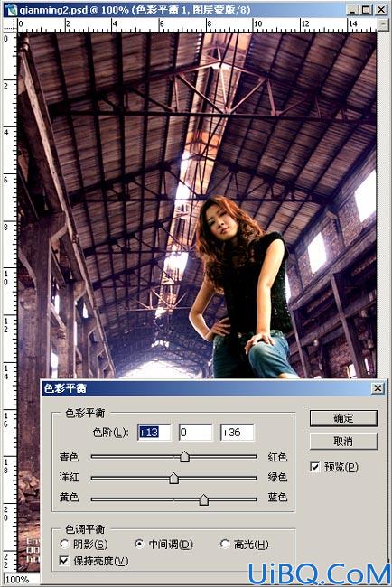
Task: Click the vertical scrollbar up arrow
Action: 383,24
